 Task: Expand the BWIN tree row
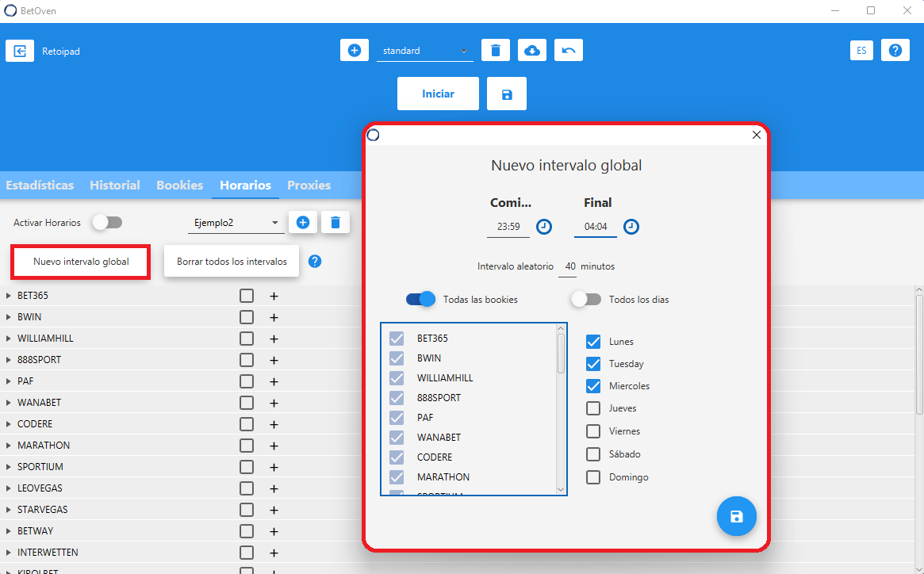pyautogui.click(x=8, y=316)
